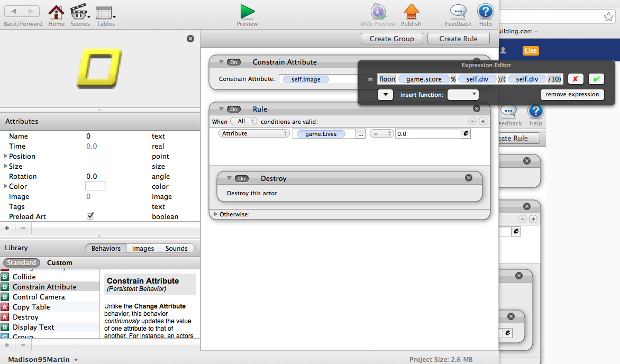Select the Custom behaviors tab

click(x=59, y=262)
